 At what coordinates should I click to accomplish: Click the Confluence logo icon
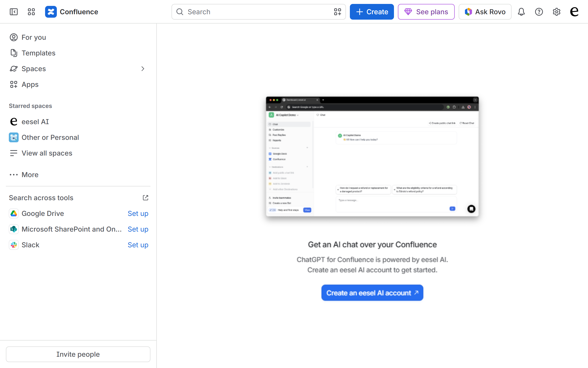(51, 12)
